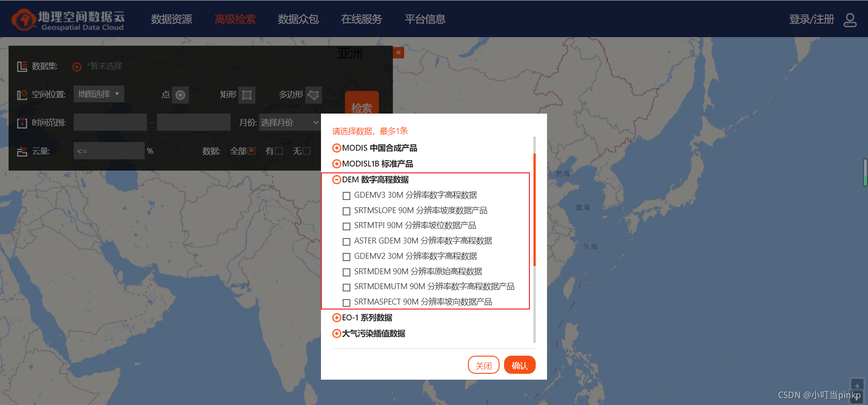Expand EO-1 系列数据 category

[337, 318]
